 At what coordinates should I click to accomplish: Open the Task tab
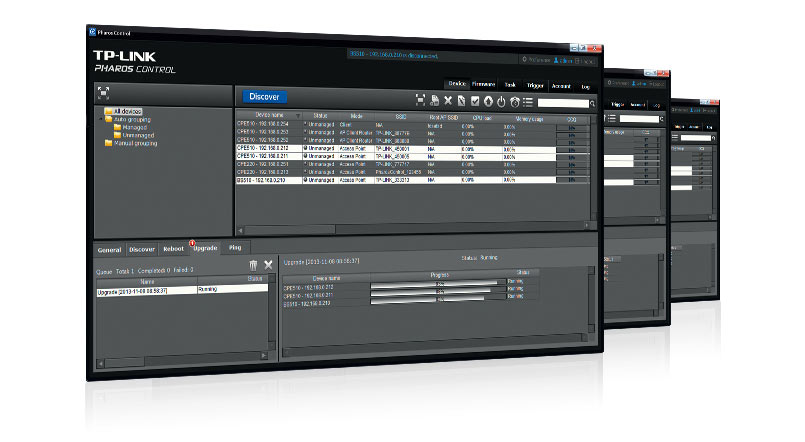(510, 85)
